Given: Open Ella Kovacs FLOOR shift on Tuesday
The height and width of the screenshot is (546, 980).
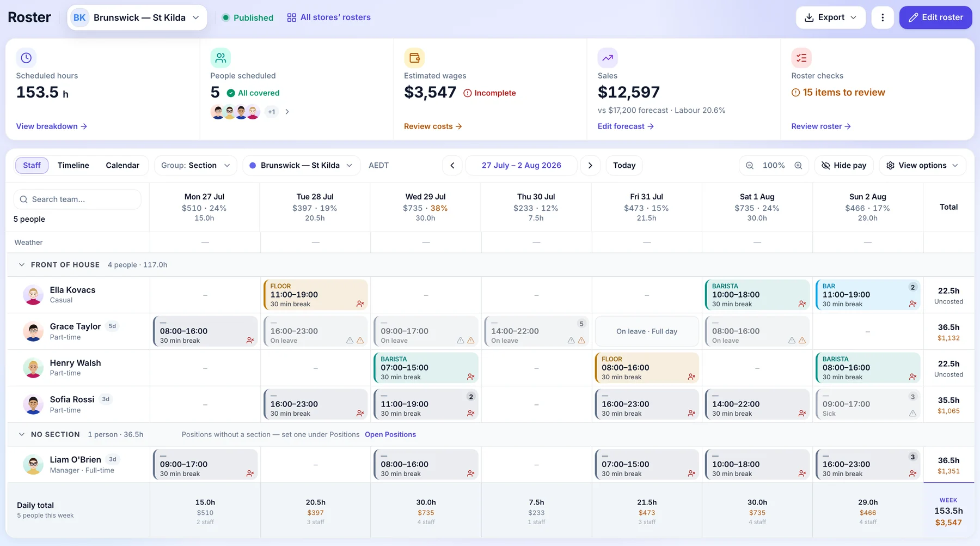Looking at the screenshot, I should pos(315,295).
